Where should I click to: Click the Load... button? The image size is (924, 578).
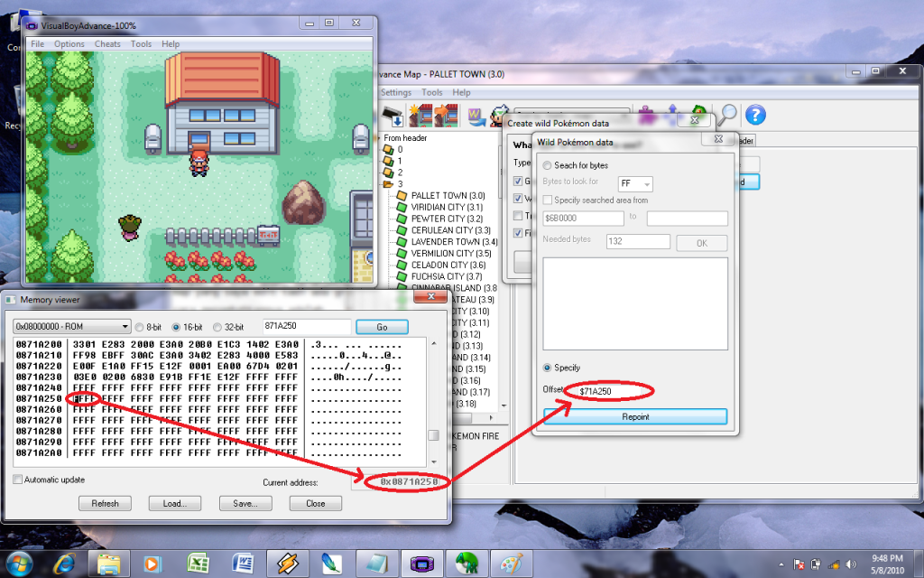pyautogui.click(x=175, y=504)
